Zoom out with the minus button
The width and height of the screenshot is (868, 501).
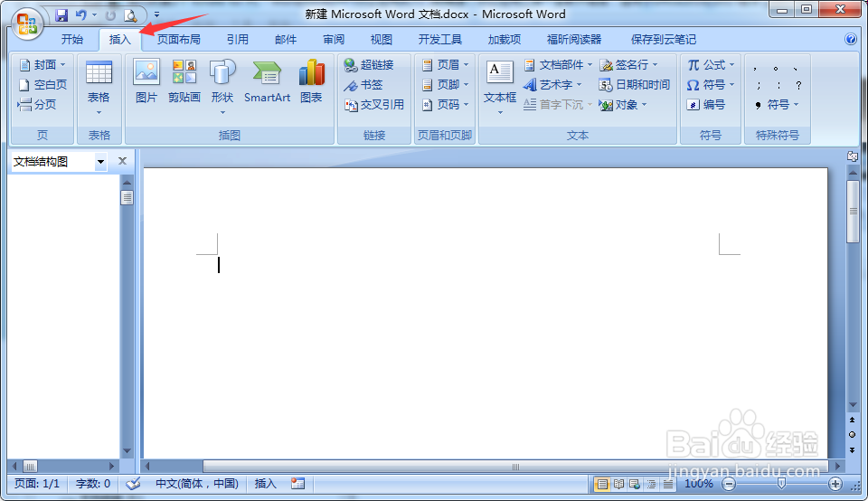pos(729,485)
